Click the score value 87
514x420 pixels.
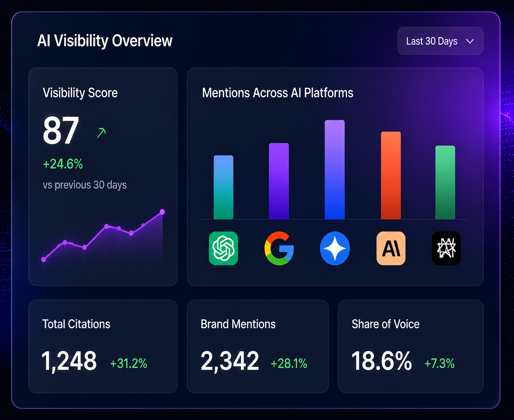click(x=61, y=130)
